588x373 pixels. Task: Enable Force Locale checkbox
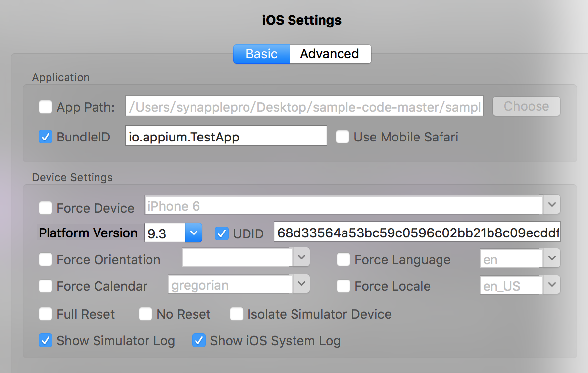pos(343,286)
